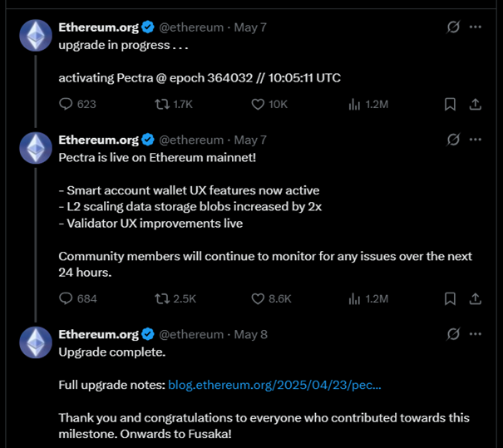This screenshot has width=503, height=448.
Task: Click Grok icon on first tweet
Action: point(453,27)
